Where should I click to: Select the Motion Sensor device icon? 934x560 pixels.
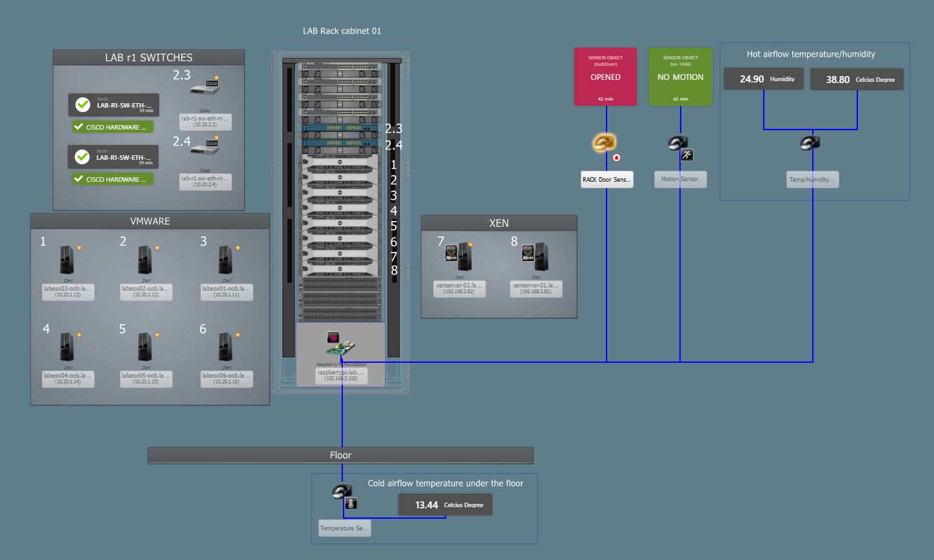pos(679,142)
